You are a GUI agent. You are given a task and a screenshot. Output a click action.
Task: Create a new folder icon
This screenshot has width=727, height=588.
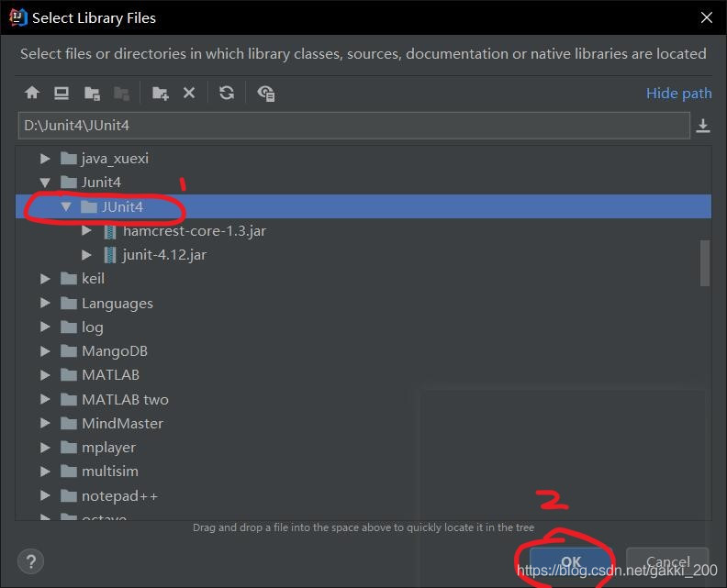(x=161, y=94)
